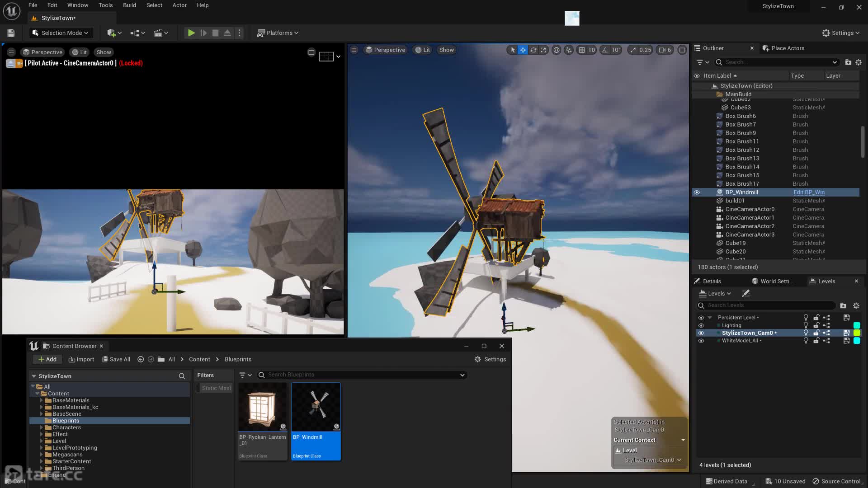Toggle the lock icon for StylizeTown_Cam0 level
This screenshot has height=488, width=868.
pos(816,333)
